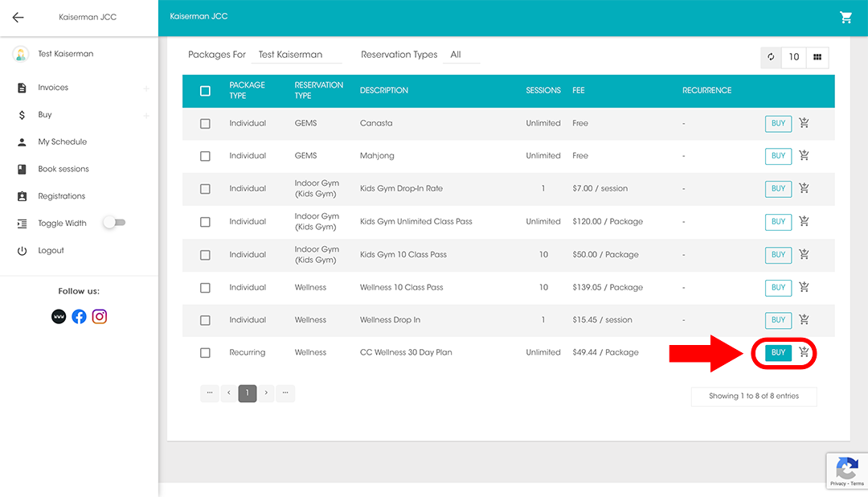
Task: Open the Instagram social link
Action: point(100,317)
